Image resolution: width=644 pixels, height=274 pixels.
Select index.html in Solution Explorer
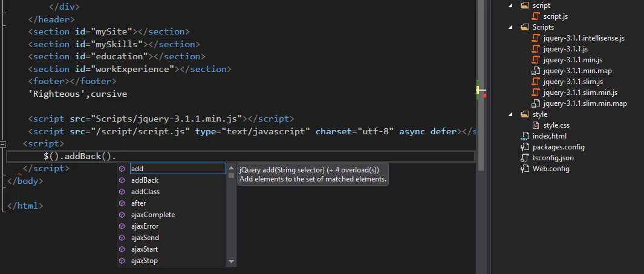(550, 136)
